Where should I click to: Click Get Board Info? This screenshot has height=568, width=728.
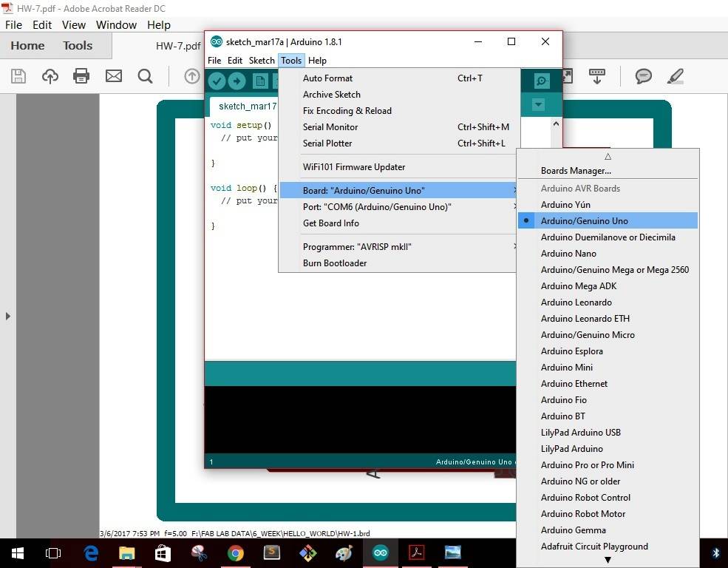point(398,223)
